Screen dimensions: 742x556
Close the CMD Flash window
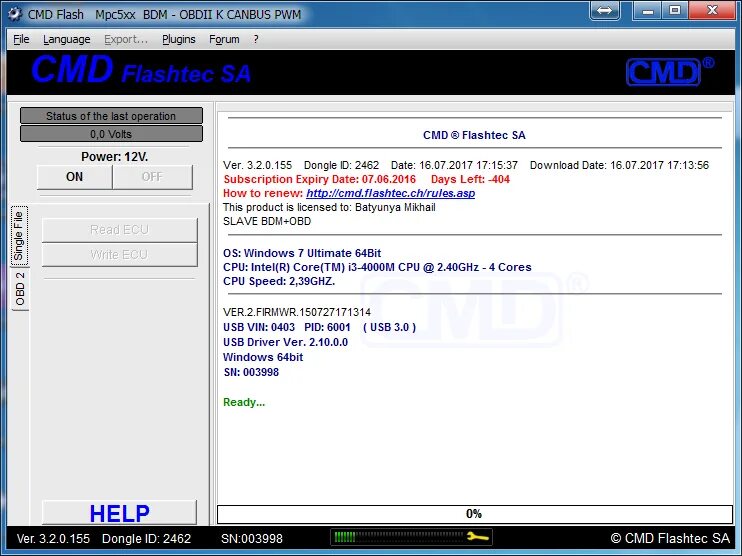tap(712, 10)
